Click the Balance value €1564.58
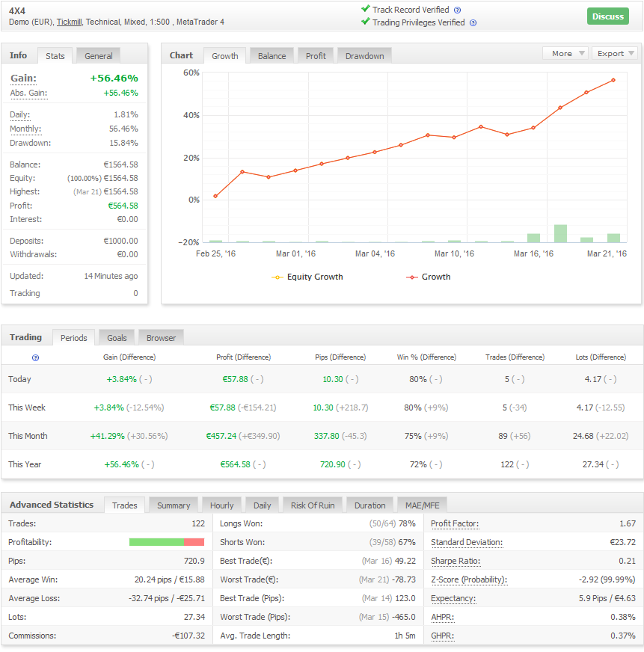The image size is (644, 652). pos(120,164)
